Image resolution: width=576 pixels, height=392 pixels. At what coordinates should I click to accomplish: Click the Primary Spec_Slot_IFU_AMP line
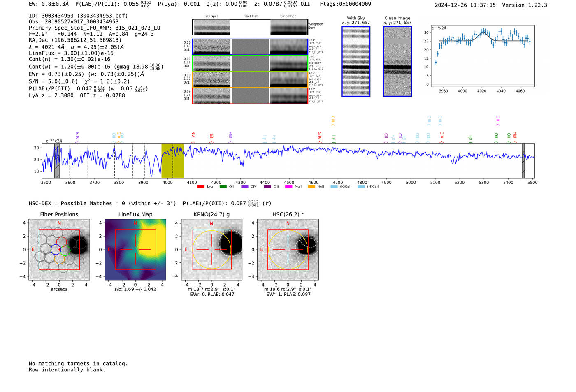pyautogui.click(x=95, y=28)
